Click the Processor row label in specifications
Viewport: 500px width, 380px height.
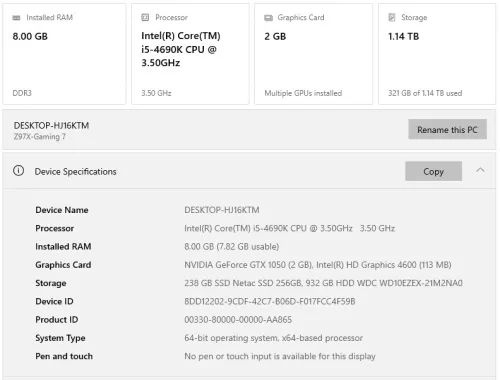pyautogui.click(x=55, y=228)
